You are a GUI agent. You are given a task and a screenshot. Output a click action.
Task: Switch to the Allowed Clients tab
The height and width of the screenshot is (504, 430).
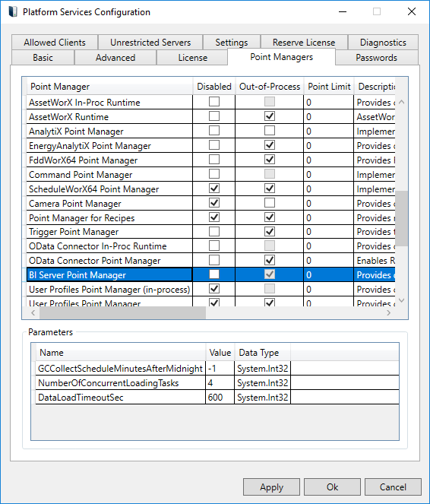55,43
